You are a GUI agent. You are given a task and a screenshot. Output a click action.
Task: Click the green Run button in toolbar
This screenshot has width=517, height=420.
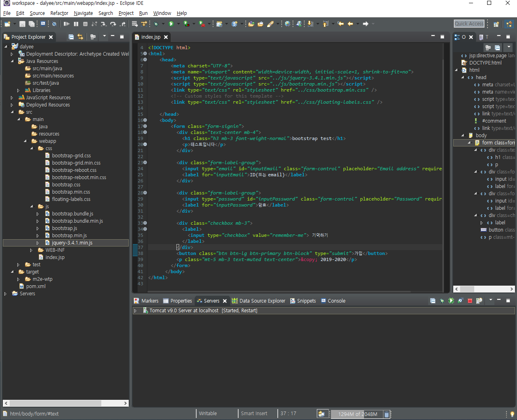[171, 24]
